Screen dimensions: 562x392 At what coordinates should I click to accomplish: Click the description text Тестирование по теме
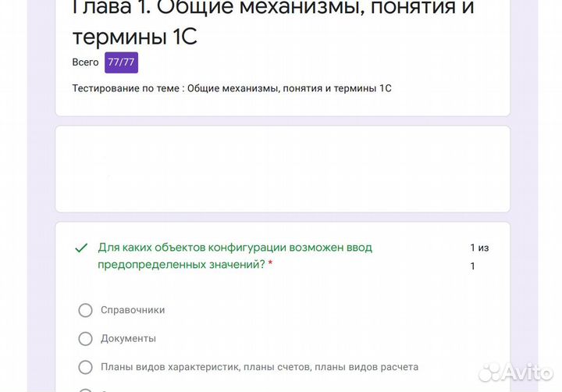[x=232, y=88]
